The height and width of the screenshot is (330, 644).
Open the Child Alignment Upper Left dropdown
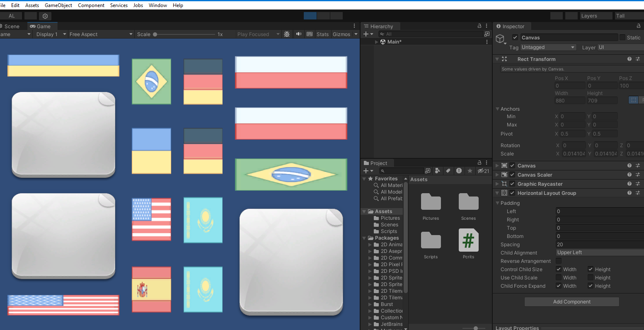600,252
